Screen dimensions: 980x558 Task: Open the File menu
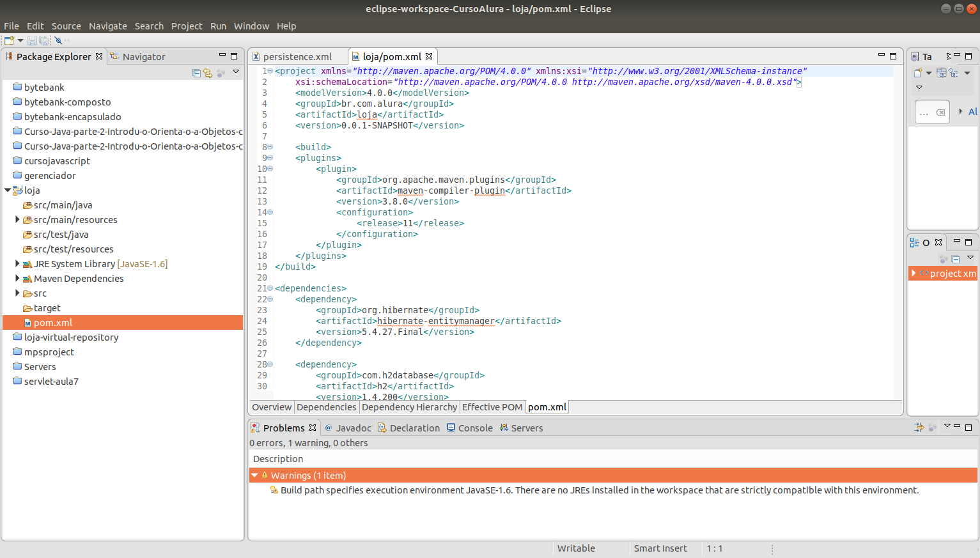(12, 26)
